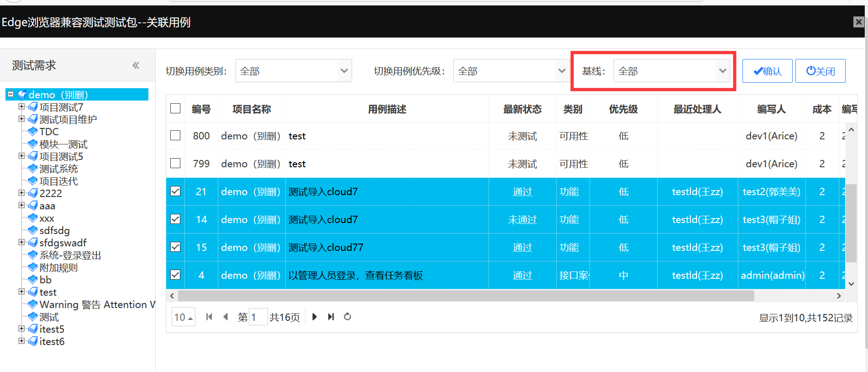Expand the itest6 node

(21, 341)
